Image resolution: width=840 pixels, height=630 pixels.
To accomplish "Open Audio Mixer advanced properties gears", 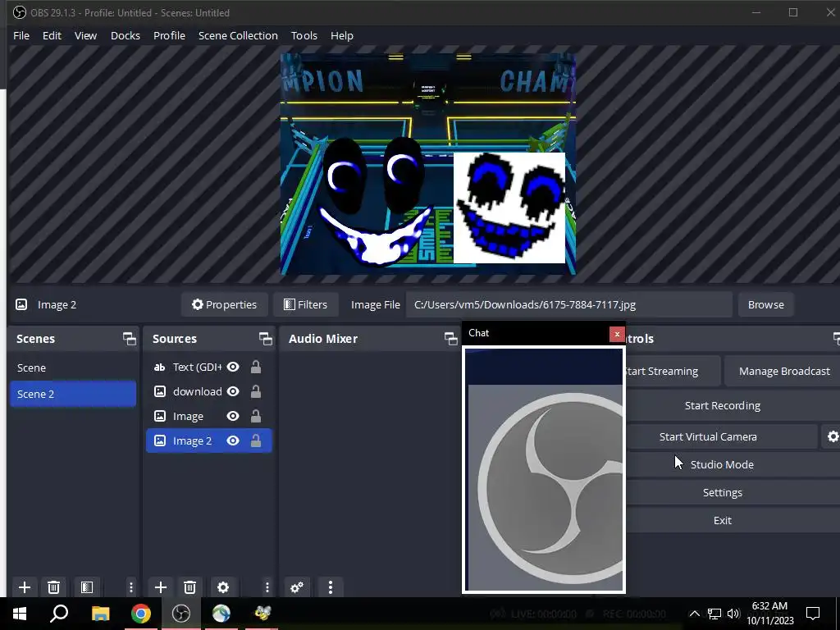I will click(x=297, y=587).
